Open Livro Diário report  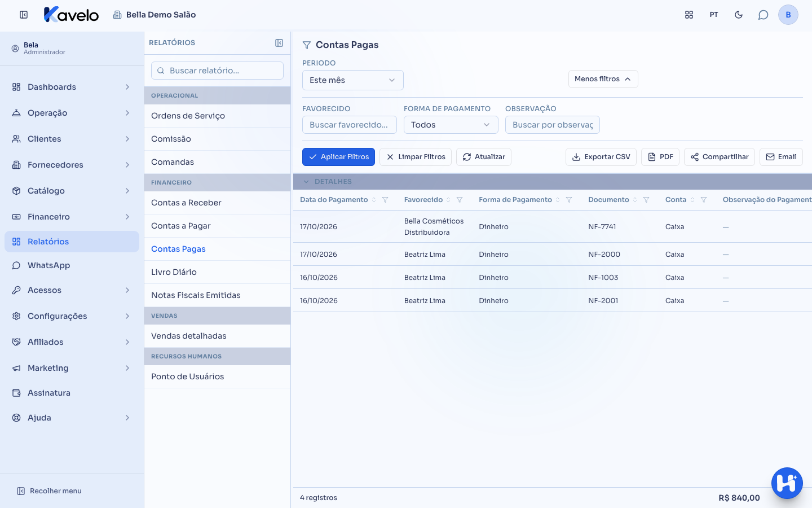[x=217, y=272]
